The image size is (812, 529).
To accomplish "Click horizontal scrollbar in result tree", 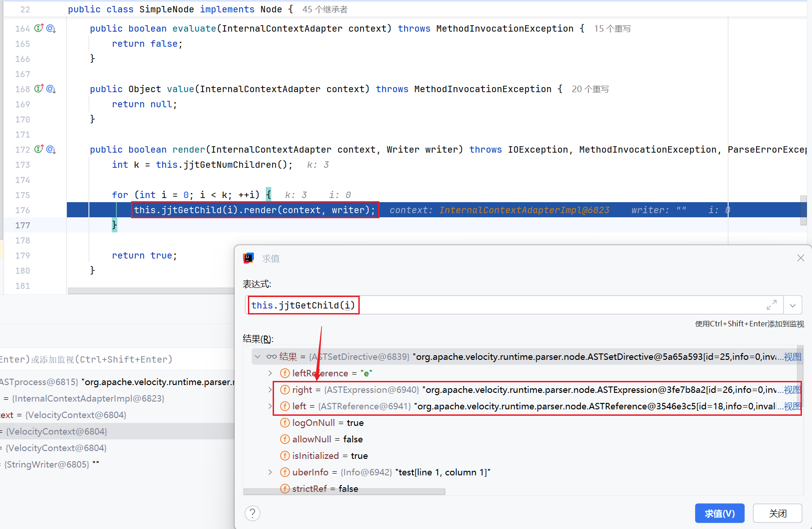I will point(344,491).
